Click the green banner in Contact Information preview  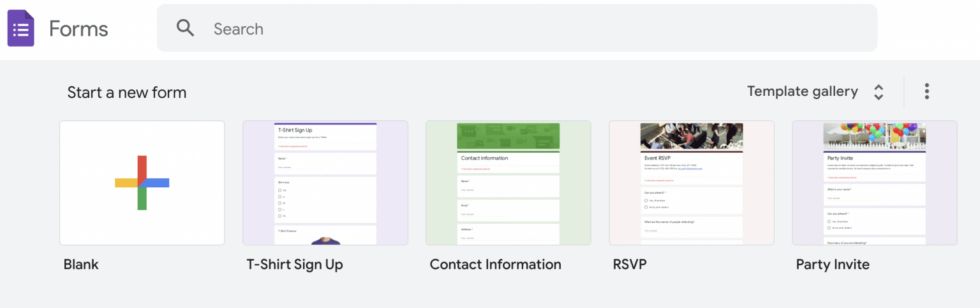point(509,136)
